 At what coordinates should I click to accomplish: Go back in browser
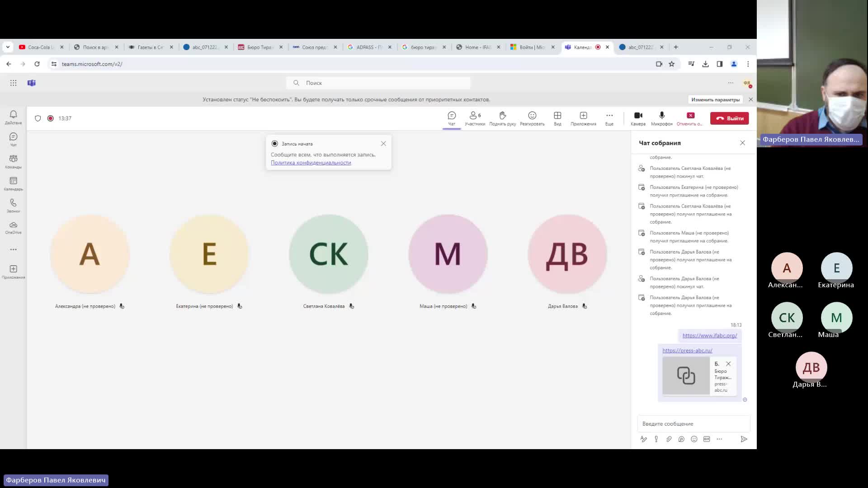9,64
